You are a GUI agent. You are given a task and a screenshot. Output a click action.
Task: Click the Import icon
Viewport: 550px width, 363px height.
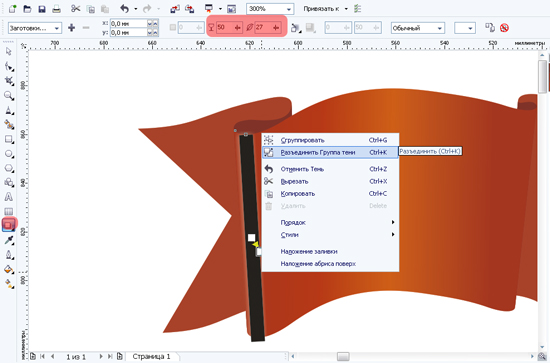point(175,9)
